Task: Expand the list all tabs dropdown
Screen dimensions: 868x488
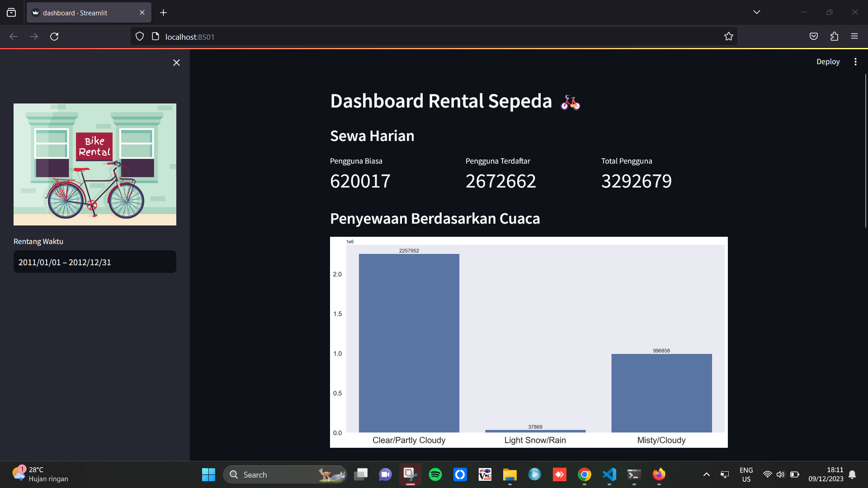Action: [756, 12]
